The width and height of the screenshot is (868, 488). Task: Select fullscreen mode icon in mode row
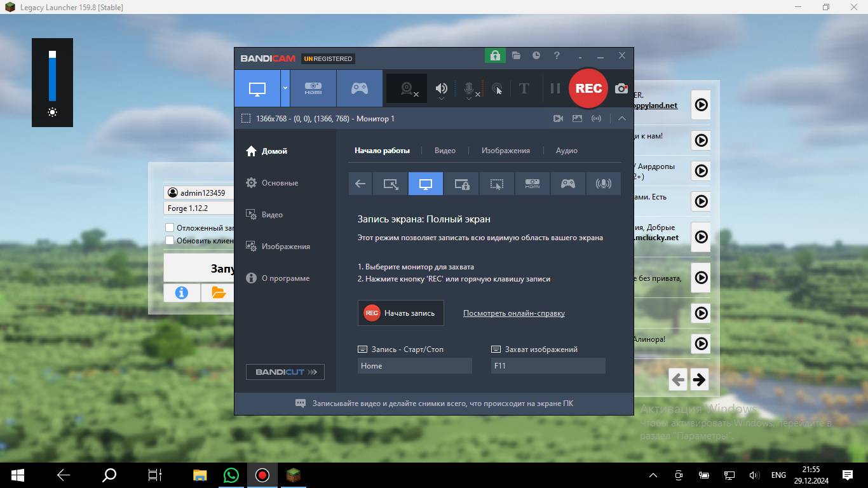pyautogui.click(x=426, y=184)
